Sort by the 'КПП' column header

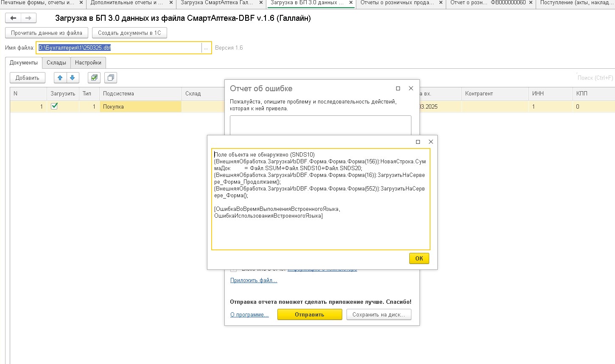tap(594, 93)
